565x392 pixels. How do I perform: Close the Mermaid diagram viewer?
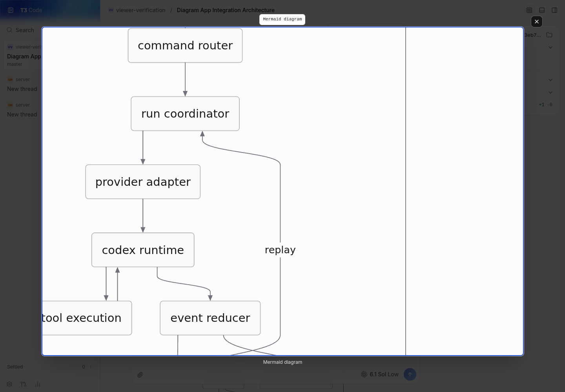[537, 22]
